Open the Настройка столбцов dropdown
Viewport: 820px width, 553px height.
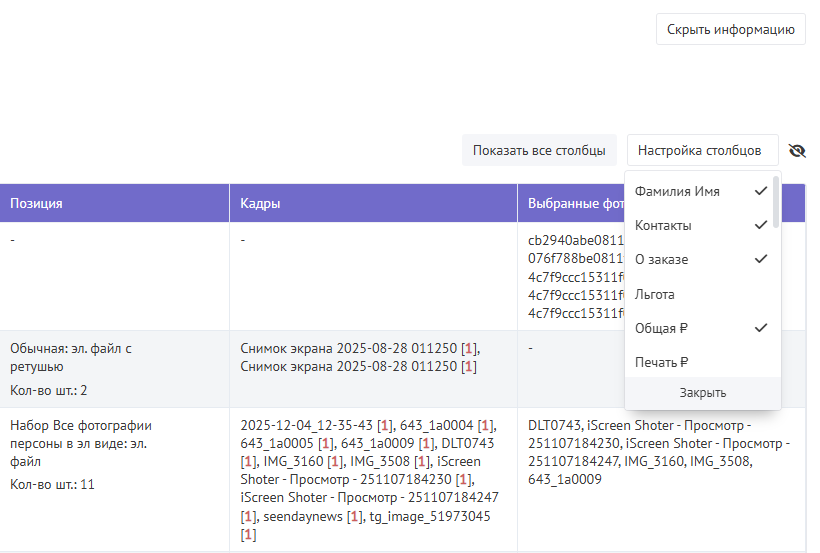coord(701,151)
